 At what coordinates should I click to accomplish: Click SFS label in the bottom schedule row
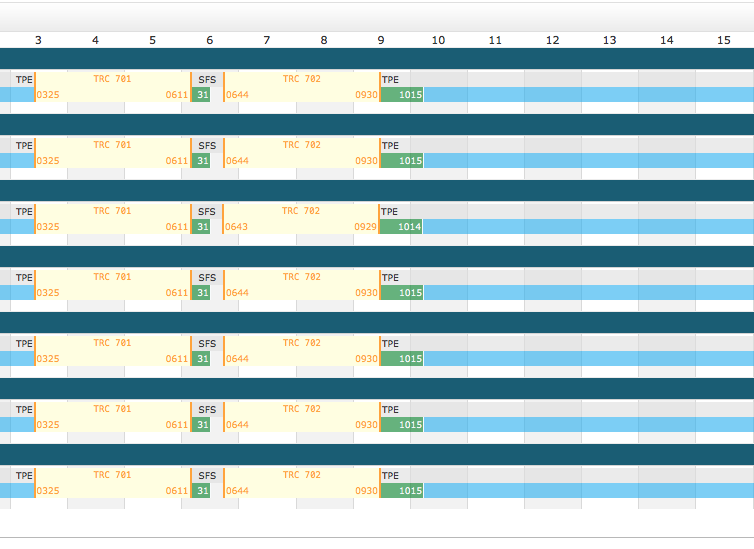tap(207, 476)
